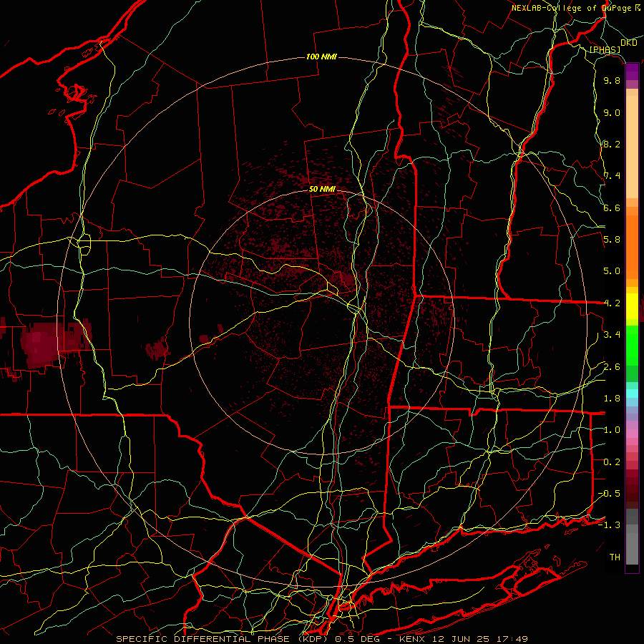The height and width of the screenshot is (644, 644).
Task: Click the cyan section of the color bar
Action: click(x=632, y=394)
